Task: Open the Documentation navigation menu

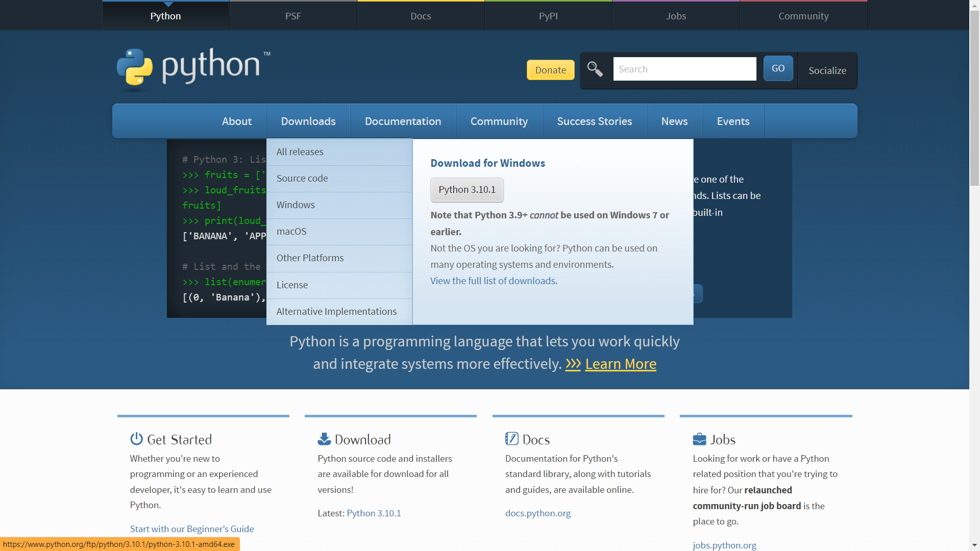Action: (403, 121)
